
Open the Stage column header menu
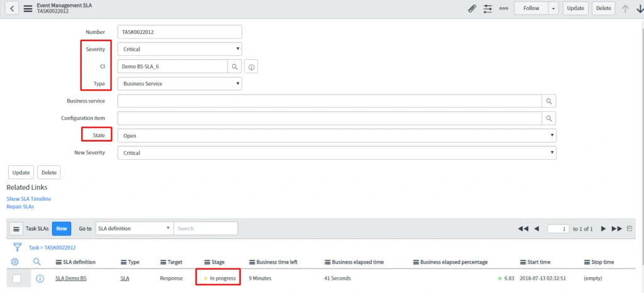click(x=207, y=262)
